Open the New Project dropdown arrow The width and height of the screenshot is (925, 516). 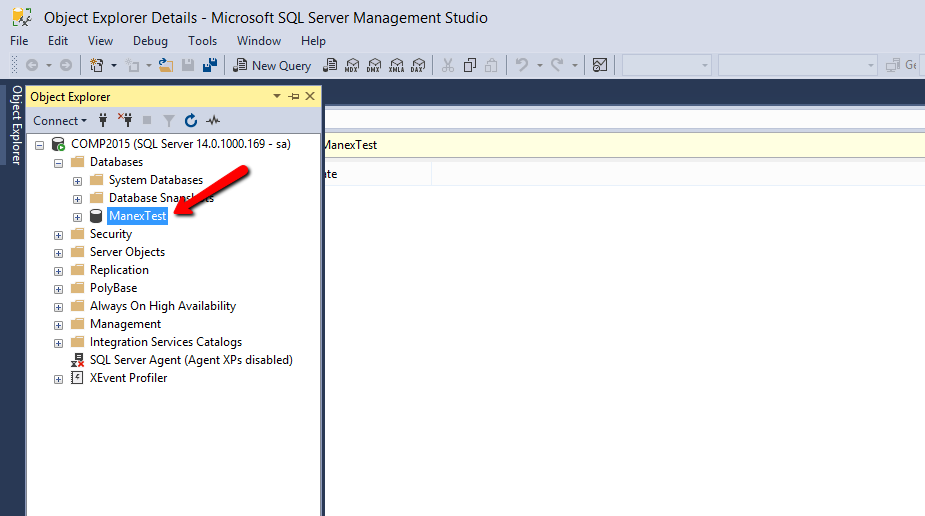[114, 65]
